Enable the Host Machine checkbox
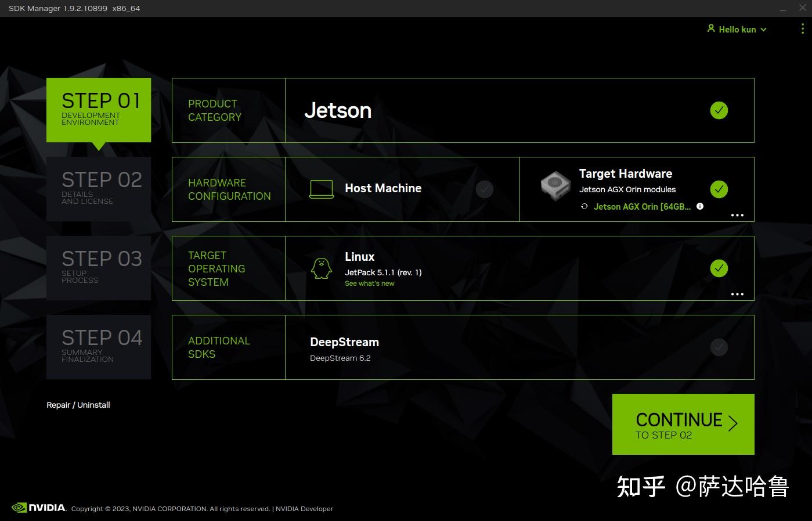 tap(484, 189)
